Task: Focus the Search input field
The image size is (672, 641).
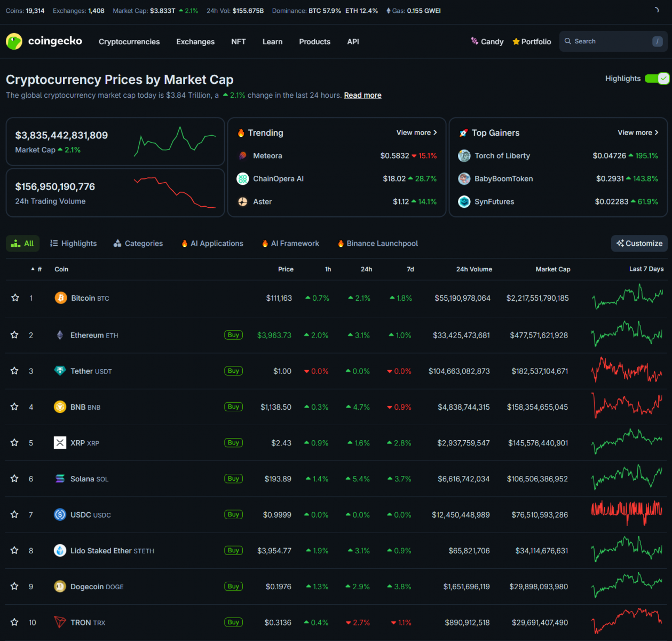Action: (x=608, y=41)
